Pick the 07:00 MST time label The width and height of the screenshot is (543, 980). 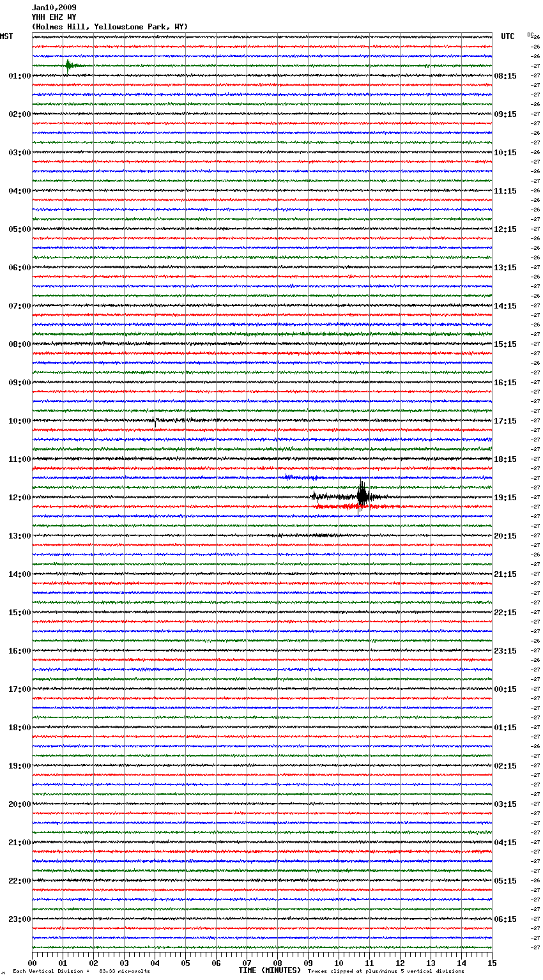coord(20,306)
